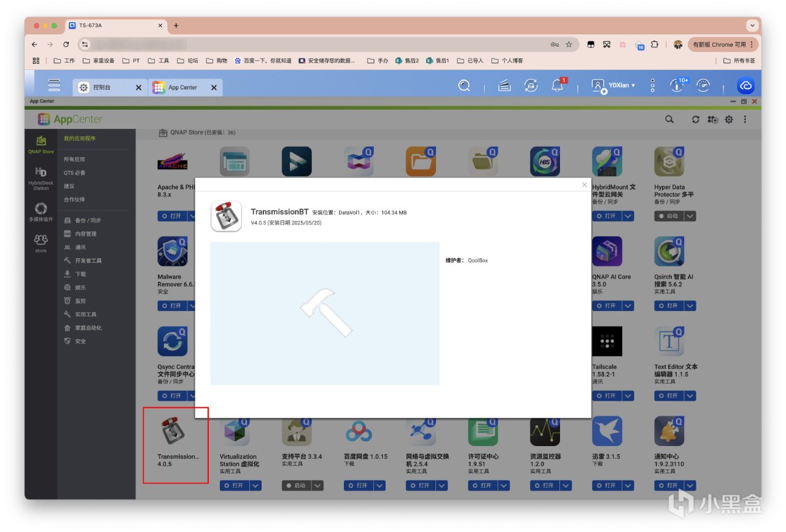Click the Virtualization Station app icon
Image resolution: width=786 pixels, height=532 pixels.
(x=235, y=431)
